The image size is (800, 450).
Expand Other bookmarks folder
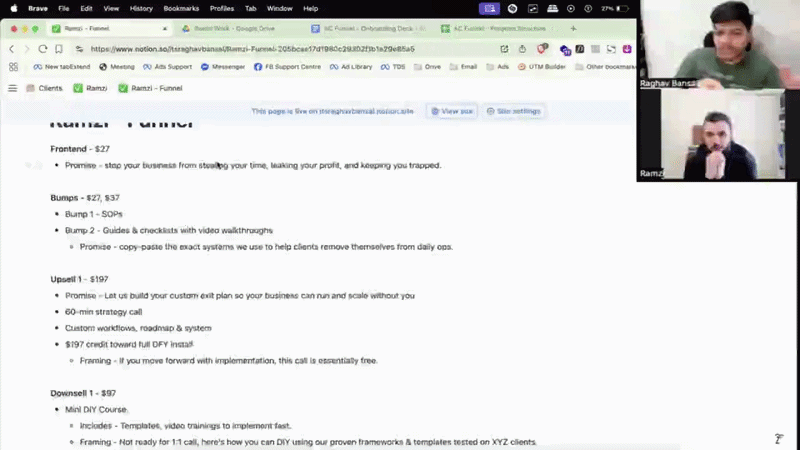click(606, 67)
